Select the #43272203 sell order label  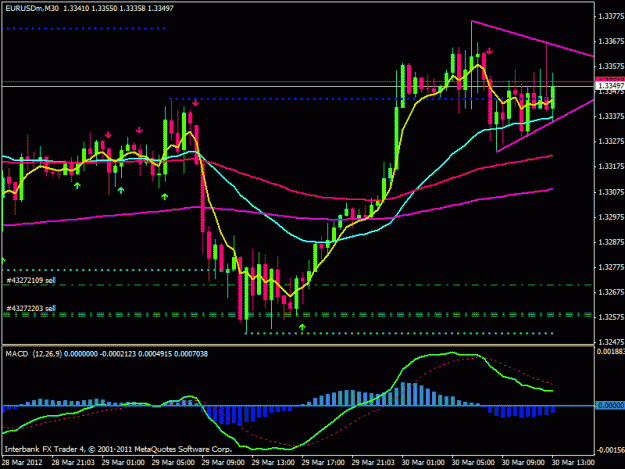pos(31,308)
